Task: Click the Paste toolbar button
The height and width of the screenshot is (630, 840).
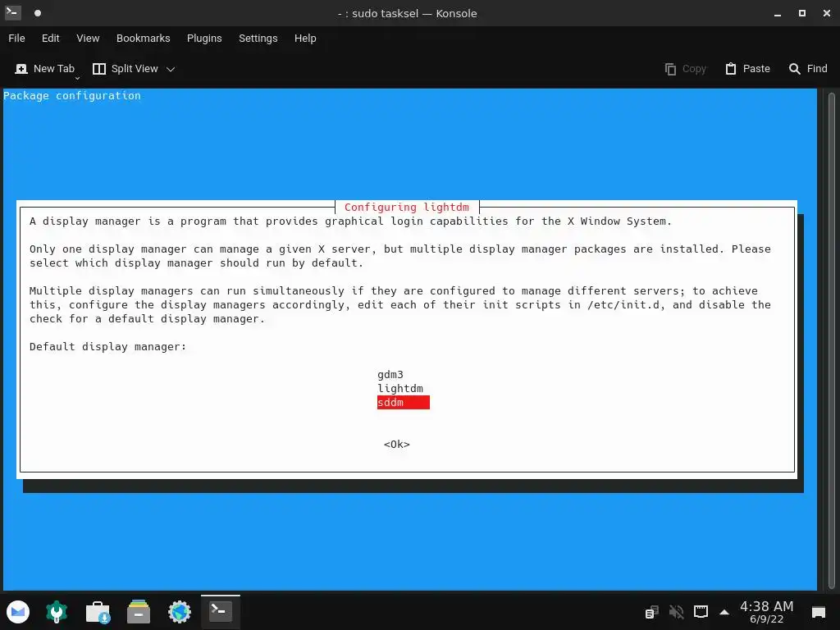Action: point(748,69)
